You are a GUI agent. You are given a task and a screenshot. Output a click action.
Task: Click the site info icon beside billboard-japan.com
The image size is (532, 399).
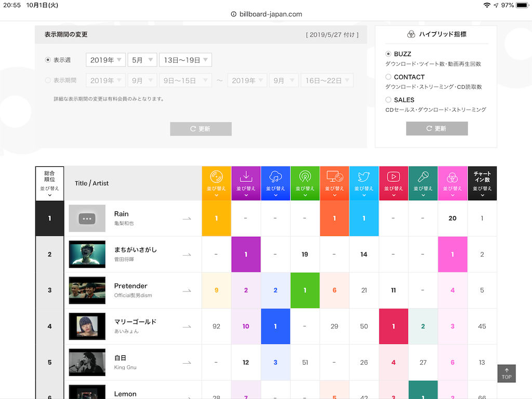tap(233, 14)
